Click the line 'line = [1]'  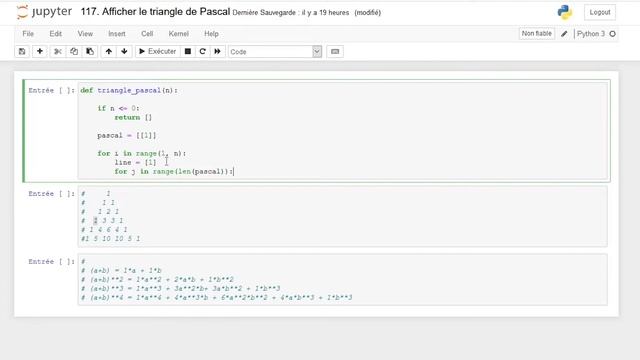[x=135, y=162]
